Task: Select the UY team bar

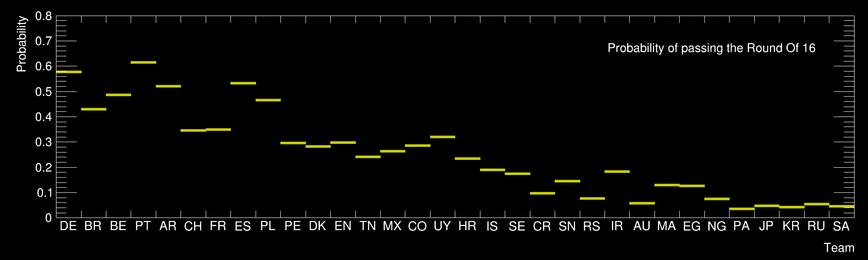Action: pos(443,137)
